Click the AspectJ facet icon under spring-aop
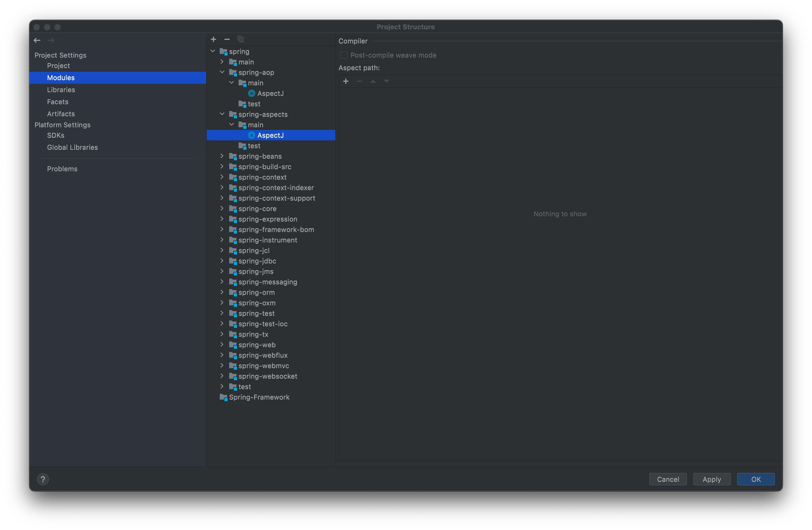 [x=252, y=93]
